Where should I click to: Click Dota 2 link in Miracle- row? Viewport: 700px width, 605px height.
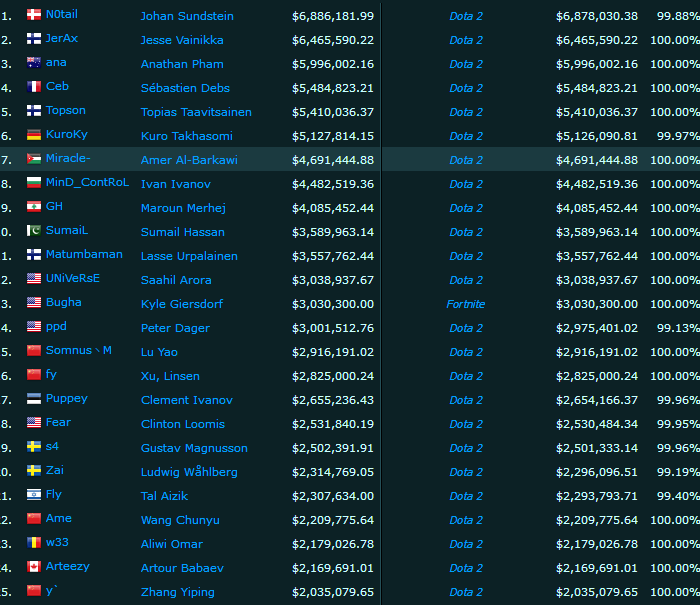pos(465,160)
